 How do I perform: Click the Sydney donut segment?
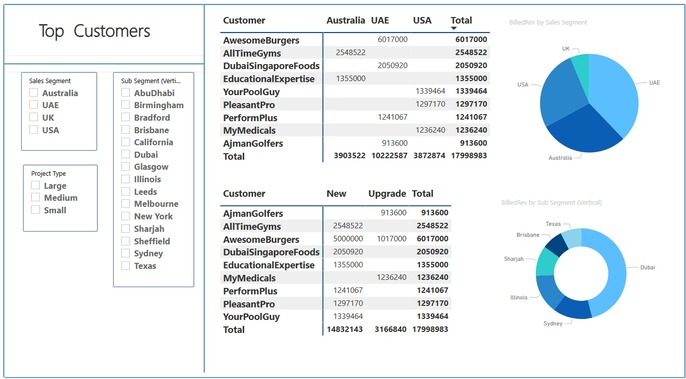pos(573,308)
